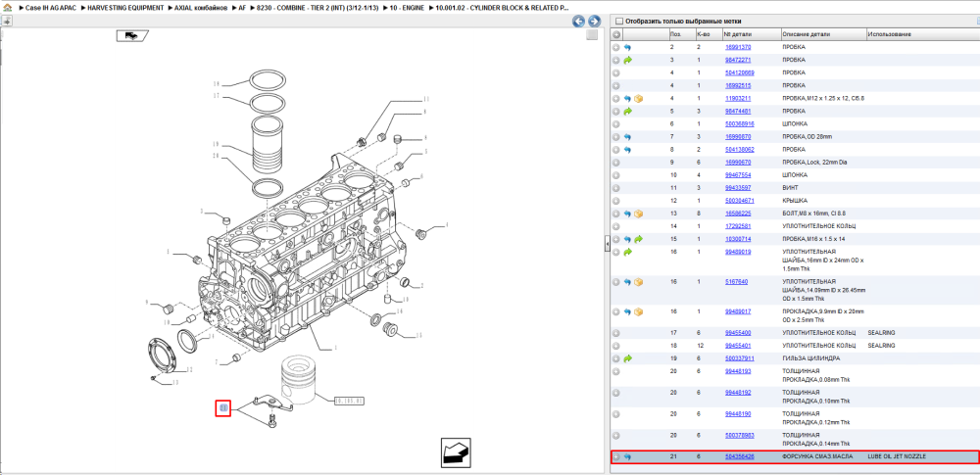Click blue arrow for lube nozzle 504358426
The height and width of the screenshot is (475, 980).
click(627, 456)
